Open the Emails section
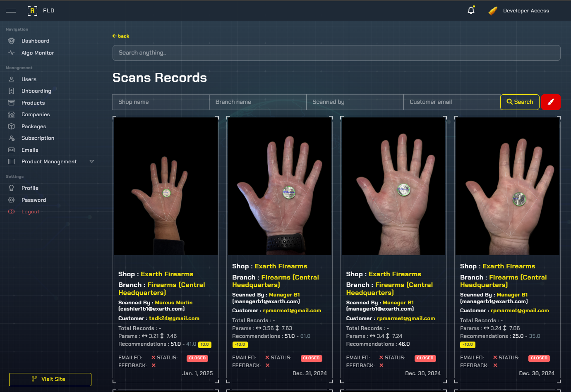This screenshot has height=392, width=571. (30, 150)
